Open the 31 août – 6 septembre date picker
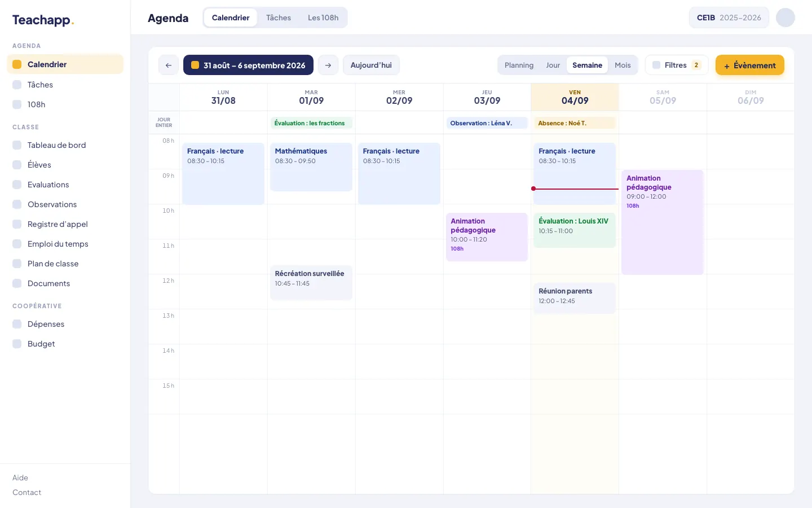The height and width of the screenshot is (508, 812). coord(248,65)
